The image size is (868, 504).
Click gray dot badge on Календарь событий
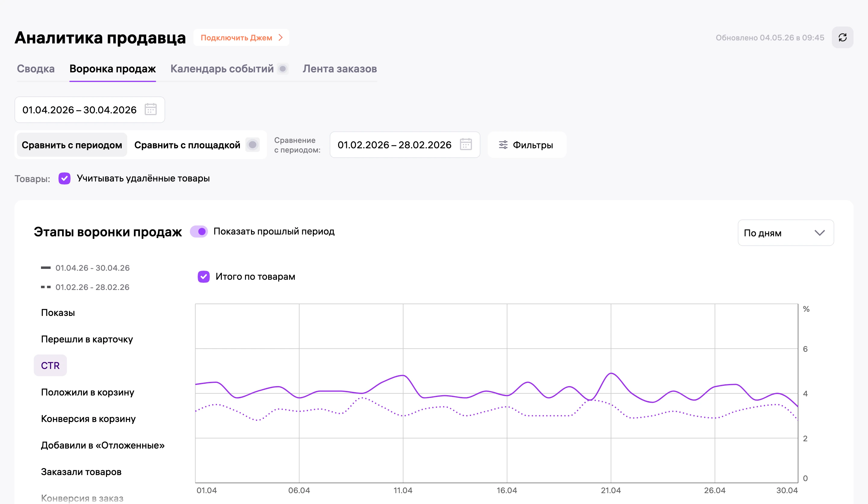coord(283,69)
